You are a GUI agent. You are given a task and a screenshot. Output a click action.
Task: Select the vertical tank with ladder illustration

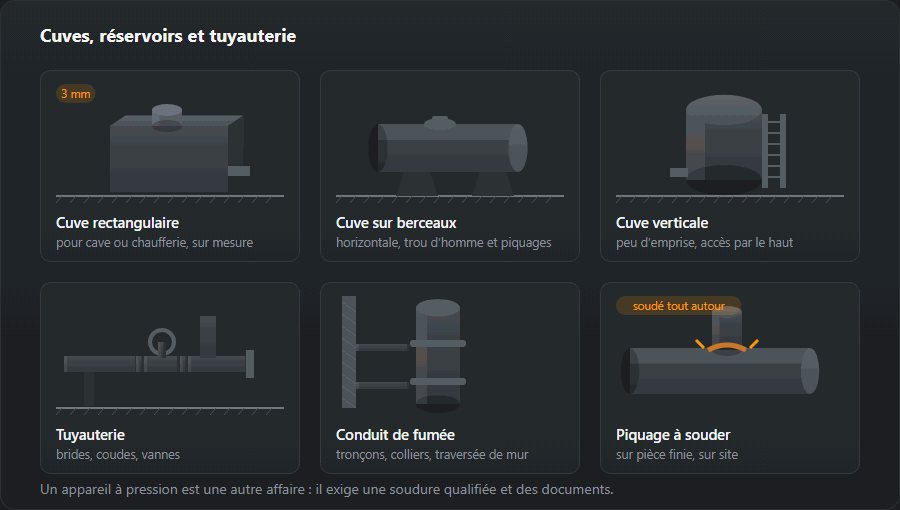(730, 145)
